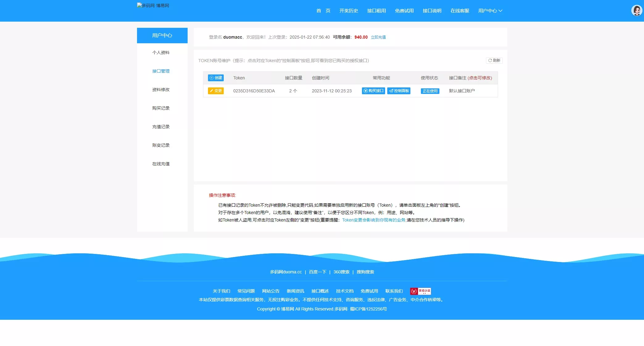
Task: Click the 创建 plus icon to create a Token
Action: (211, 78)
